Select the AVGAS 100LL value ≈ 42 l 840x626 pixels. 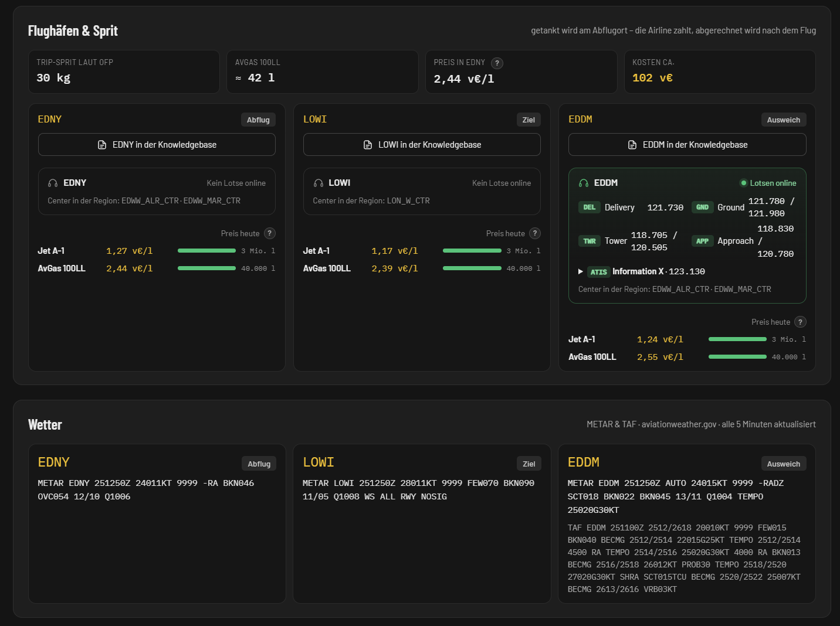click(x=255, y=78)
